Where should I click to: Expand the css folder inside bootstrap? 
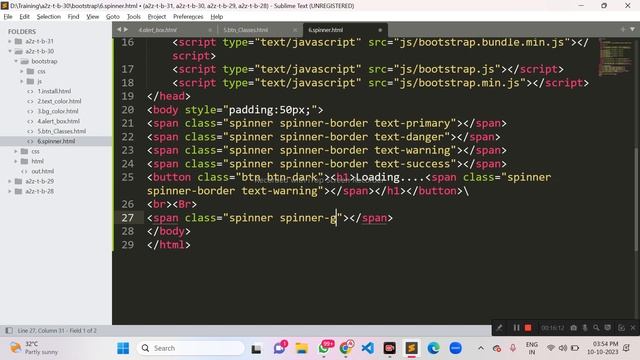point(22,71)
